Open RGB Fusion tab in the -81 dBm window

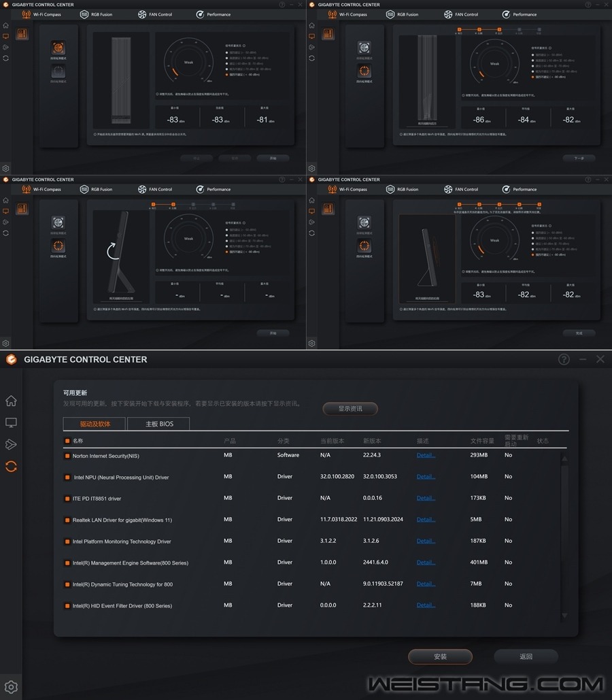(97, 14)
